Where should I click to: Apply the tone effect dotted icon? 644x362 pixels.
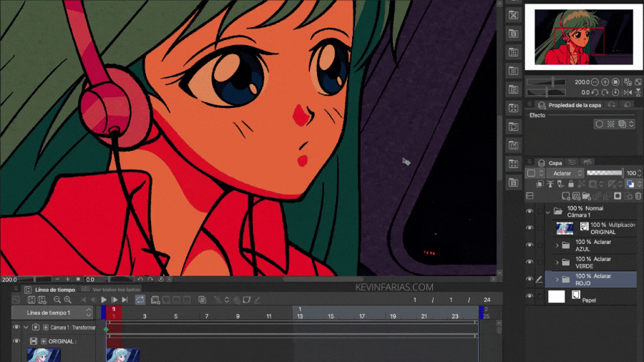pyautogui.click(x=611, y=124)
